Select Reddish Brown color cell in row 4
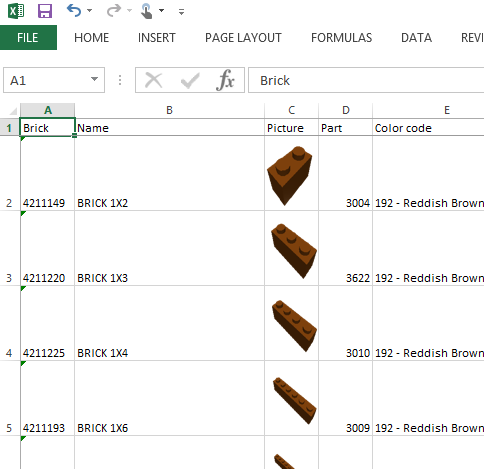 pyautogui.click(x=428, y=323)
